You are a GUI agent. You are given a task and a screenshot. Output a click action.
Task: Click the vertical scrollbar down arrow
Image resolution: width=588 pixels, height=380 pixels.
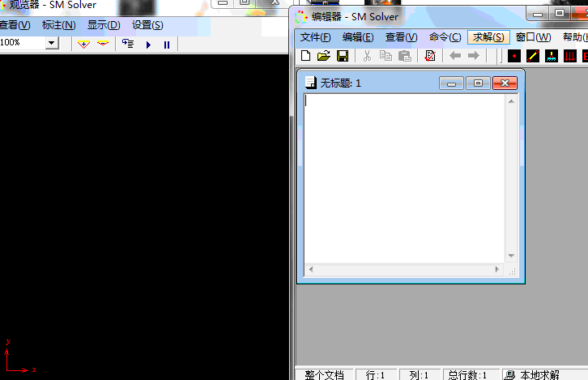(511, 256)
